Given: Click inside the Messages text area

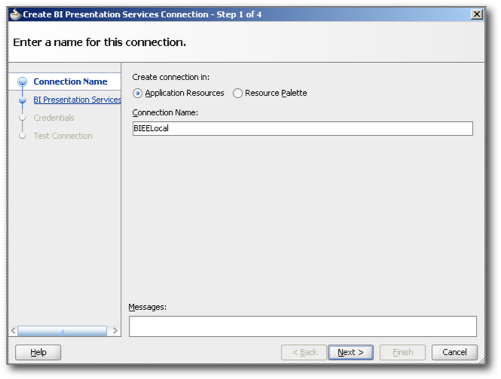Looking at the screenshot, I should coord(303,326).
